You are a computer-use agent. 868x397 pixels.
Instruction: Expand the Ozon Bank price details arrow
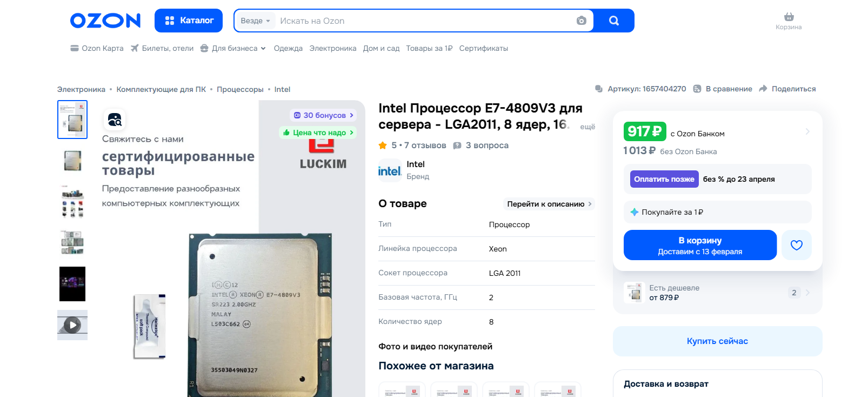click(x=807, y=131)
